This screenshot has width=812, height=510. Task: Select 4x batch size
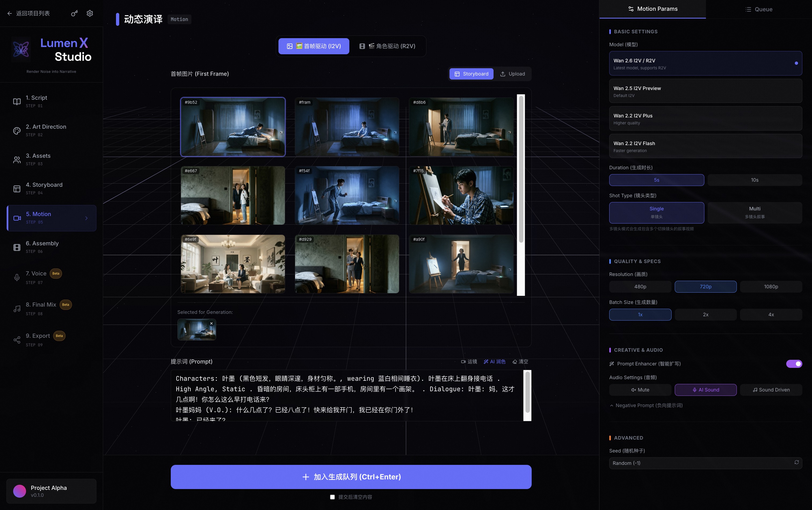point(771,314)
